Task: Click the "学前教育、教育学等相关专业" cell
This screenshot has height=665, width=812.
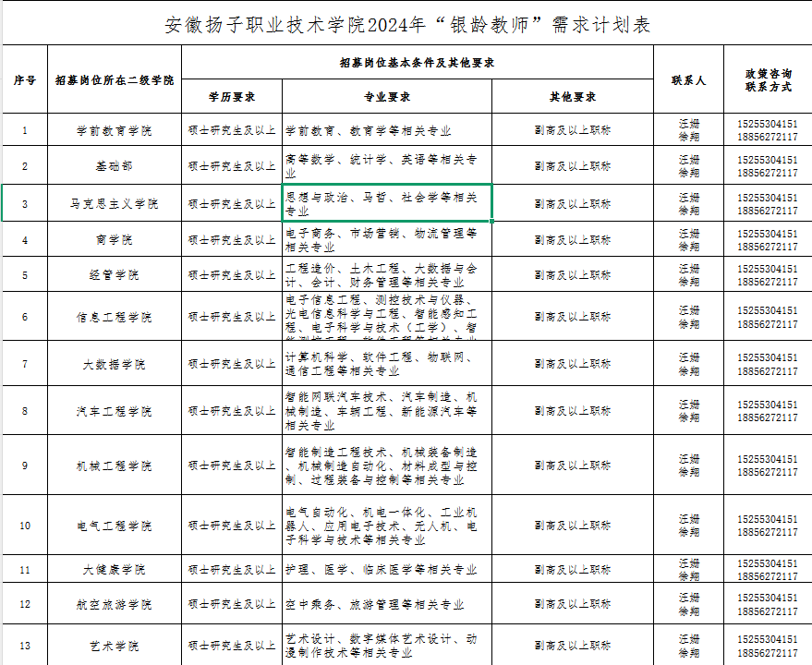Action: point(387,130)
